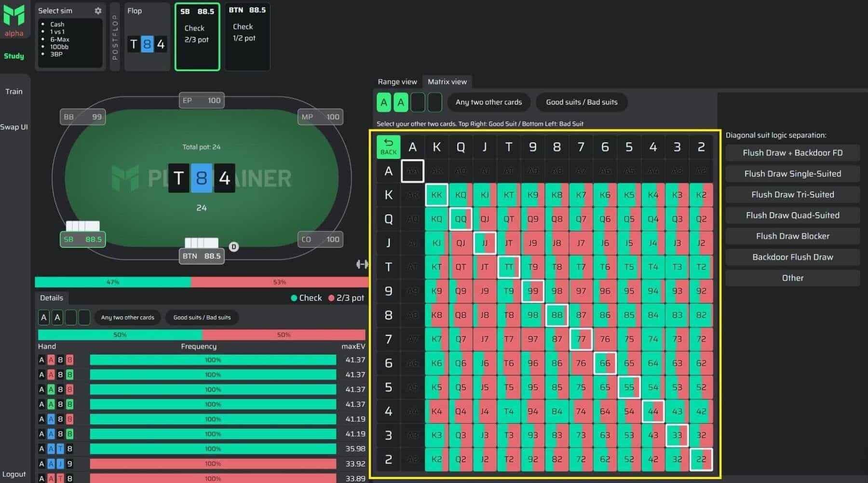Expand the BTN 88.5 action node
The width and height of the screenshot is (868, 483).
pyautogui.click(x=247, y=37)
